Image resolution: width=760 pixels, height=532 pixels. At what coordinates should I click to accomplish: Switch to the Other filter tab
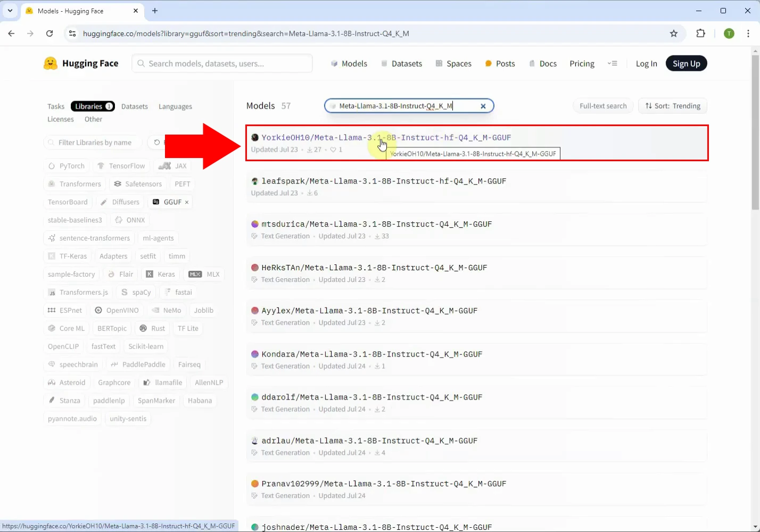[x=93, y=119]
